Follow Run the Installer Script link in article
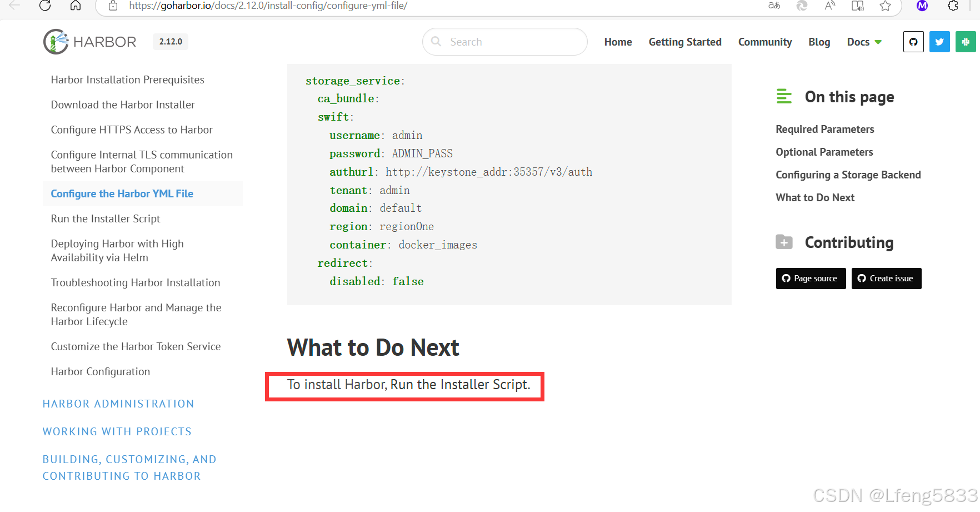 click(459, 385)
